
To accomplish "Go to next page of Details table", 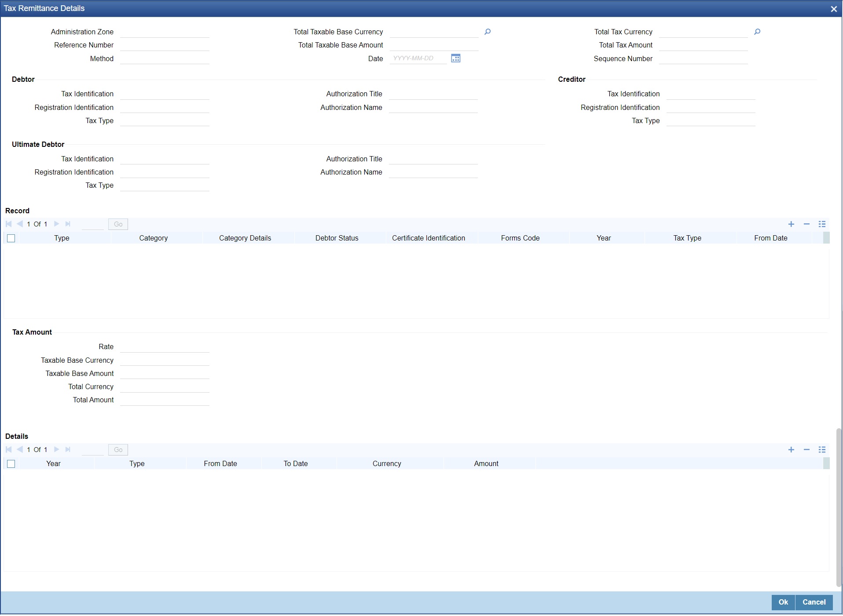I will (56, 449).
